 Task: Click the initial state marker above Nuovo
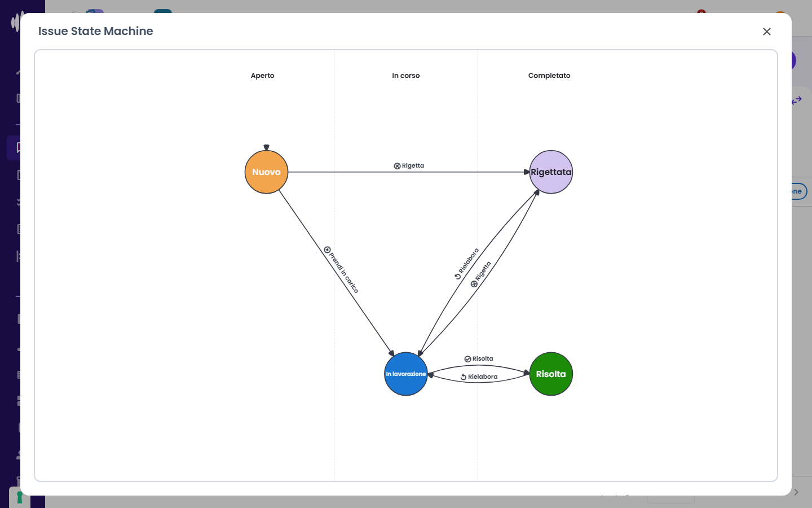pyautogui.click(x=266, y=147)
